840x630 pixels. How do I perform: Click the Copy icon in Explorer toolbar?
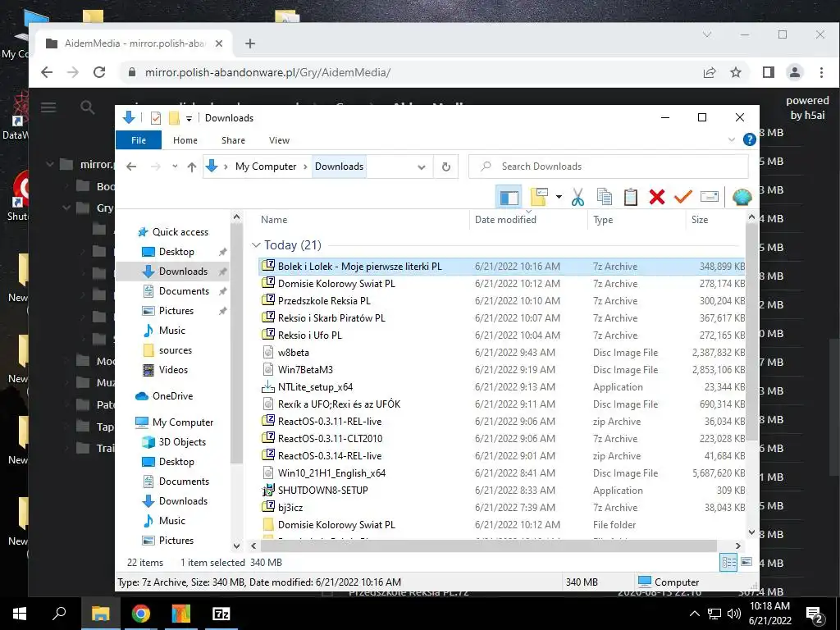point(605,197)
